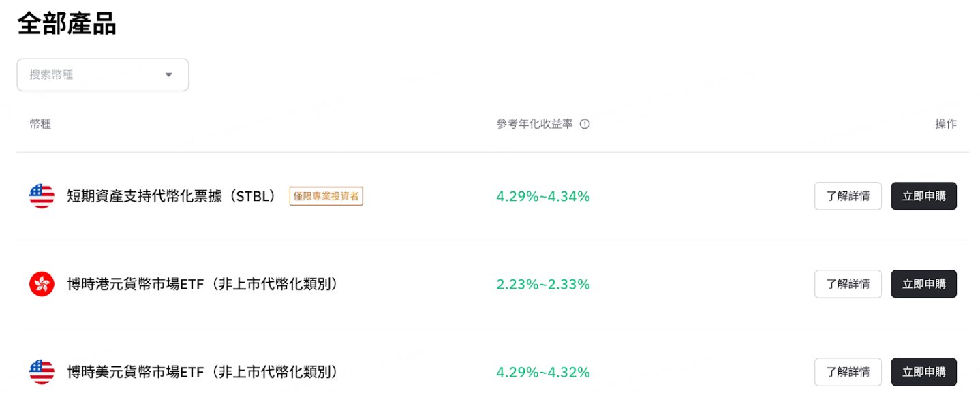
Task: Select the 幣種 column header
Action: [x=40, y=123]
